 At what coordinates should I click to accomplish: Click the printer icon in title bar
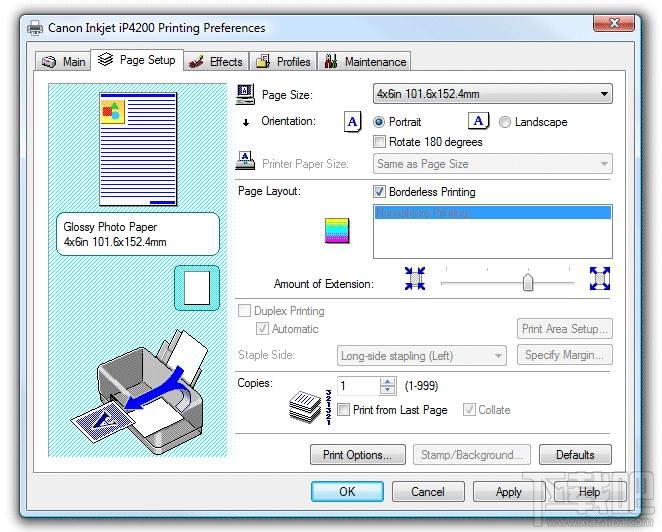(35, 28)
